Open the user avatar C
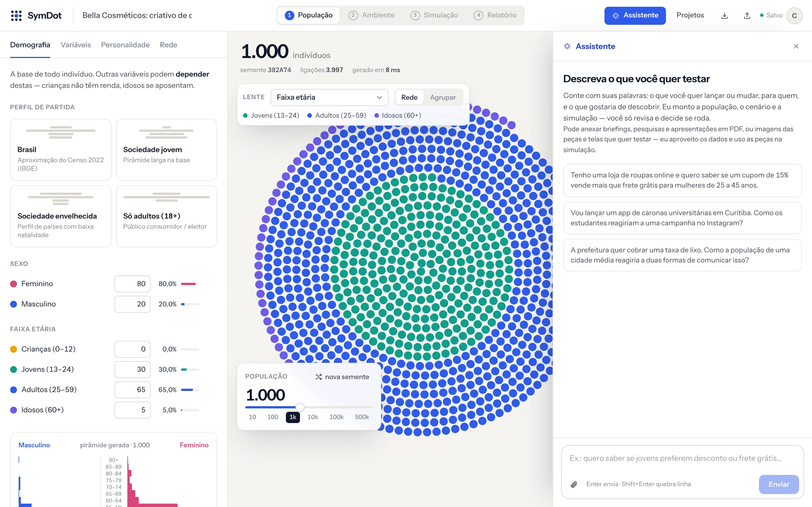 pos(794,15)
